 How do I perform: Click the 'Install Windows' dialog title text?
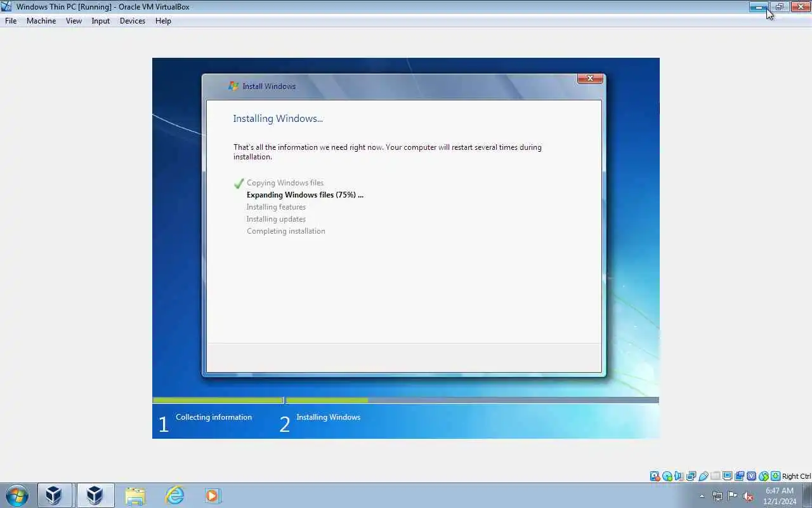pyautogui.click(x=269, y=86)
